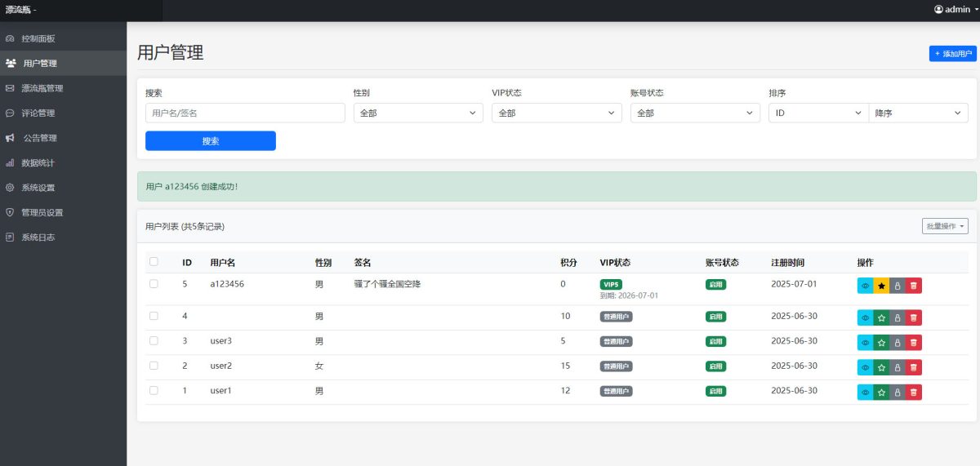View details of user3
Viewport: 980px width, 466px height.
click(x=865, y=343)
